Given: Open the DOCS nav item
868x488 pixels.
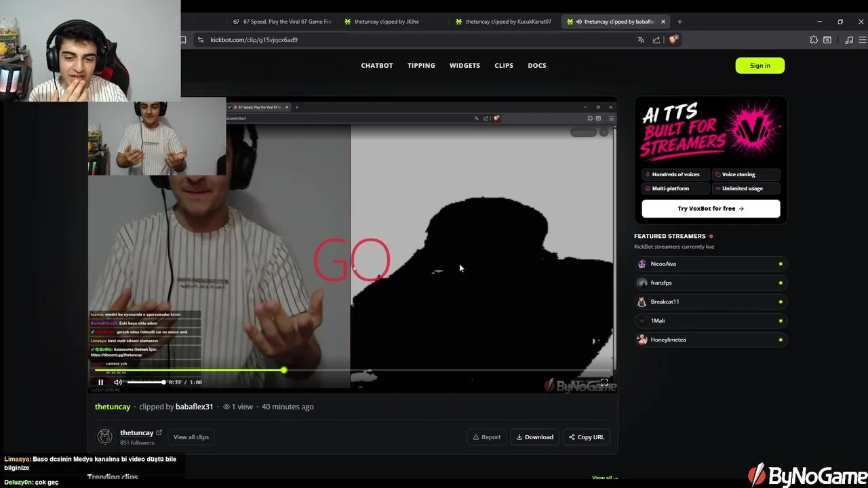Looking at the screenshot, I should 537,66.
